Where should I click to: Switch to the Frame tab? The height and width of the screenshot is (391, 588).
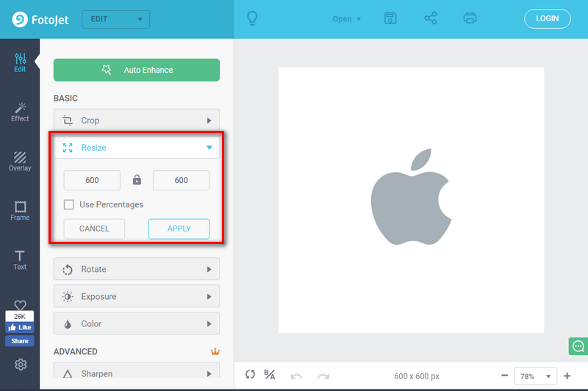click(x=20, y=211)
